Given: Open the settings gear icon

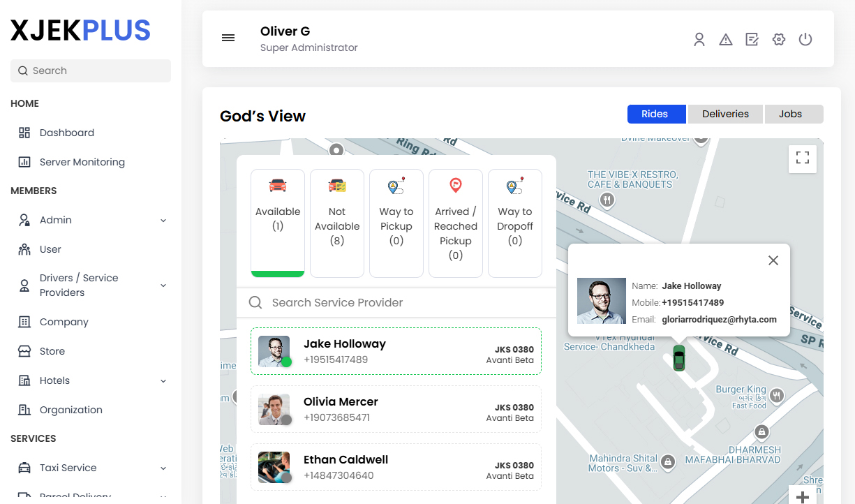Looking at the screenshot, I should [x=779, y=40].
